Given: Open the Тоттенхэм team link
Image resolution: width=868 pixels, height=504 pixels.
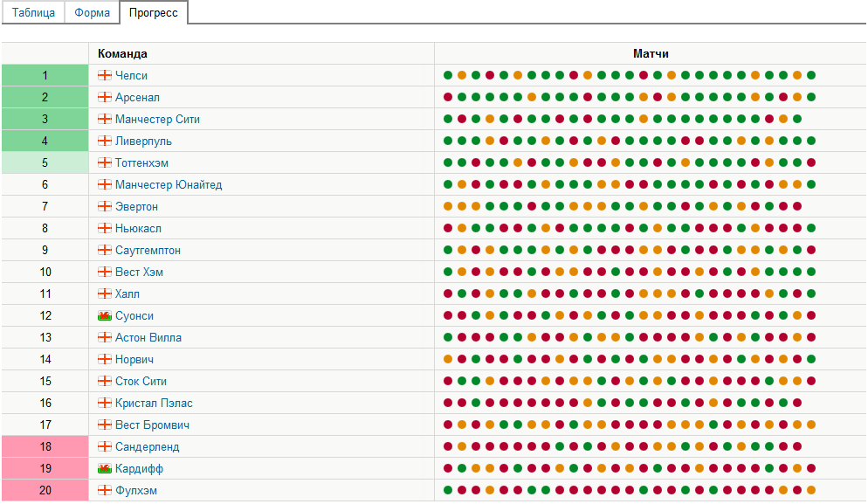Looking at the screenshot, I should pyautogui.click(x=141, y=162).
